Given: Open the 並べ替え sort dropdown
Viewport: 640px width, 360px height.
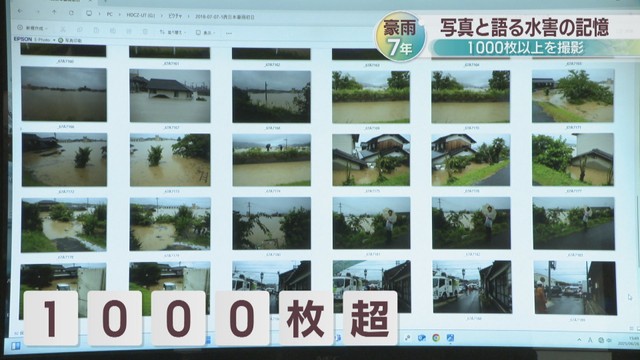Looking at the screenshot, I should pos(173,32).
